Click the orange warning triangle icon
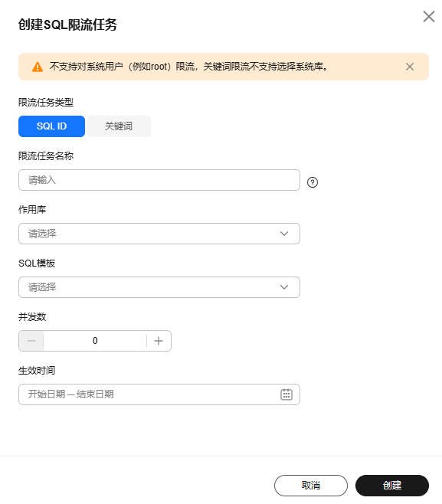The height and width of the screenshot is (504, 442). click(38, 67)
